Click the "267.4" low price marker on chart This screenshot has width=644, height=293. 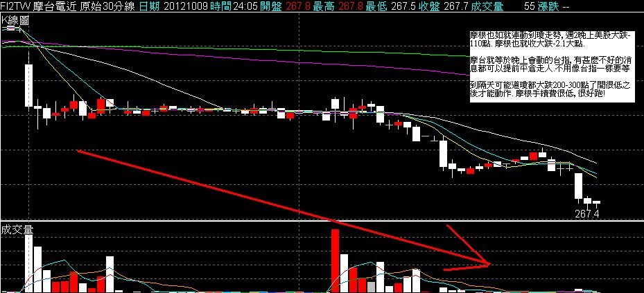tap(586, 214)
